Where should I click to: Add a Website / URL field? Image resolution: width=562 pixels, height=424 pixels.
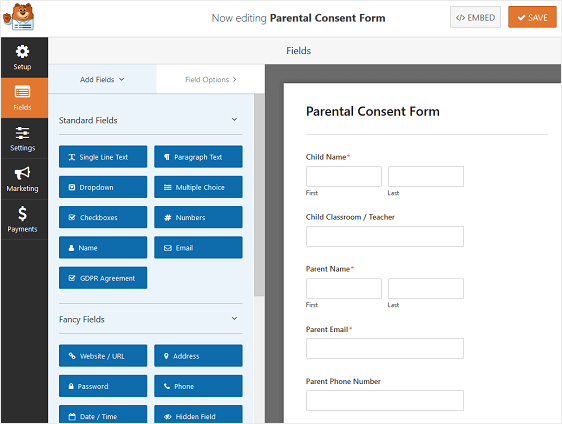pos(103,356)
